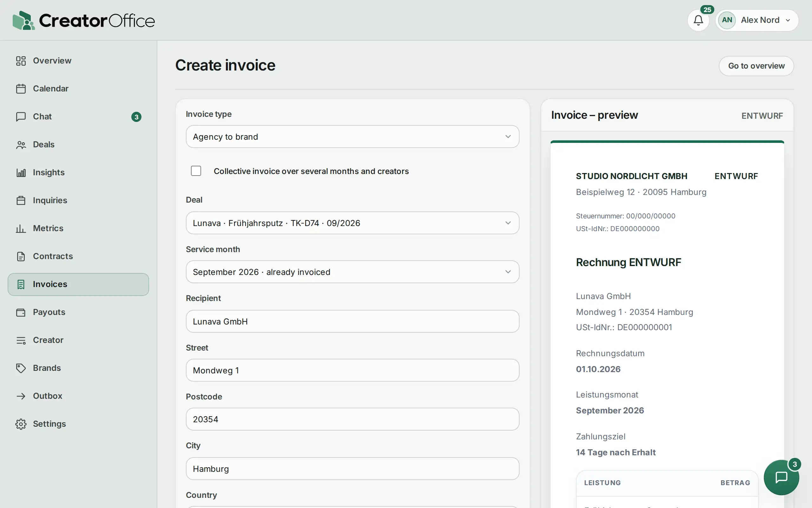Viewport: 812px width, 508px height.
Task: Click the Go to overview button
Action: (x=756, y=66)
